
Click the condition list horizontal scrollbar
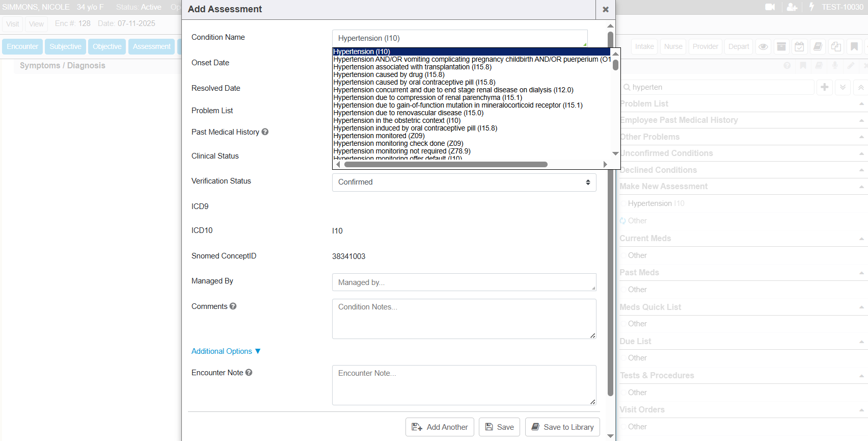(x=445, y=165)
